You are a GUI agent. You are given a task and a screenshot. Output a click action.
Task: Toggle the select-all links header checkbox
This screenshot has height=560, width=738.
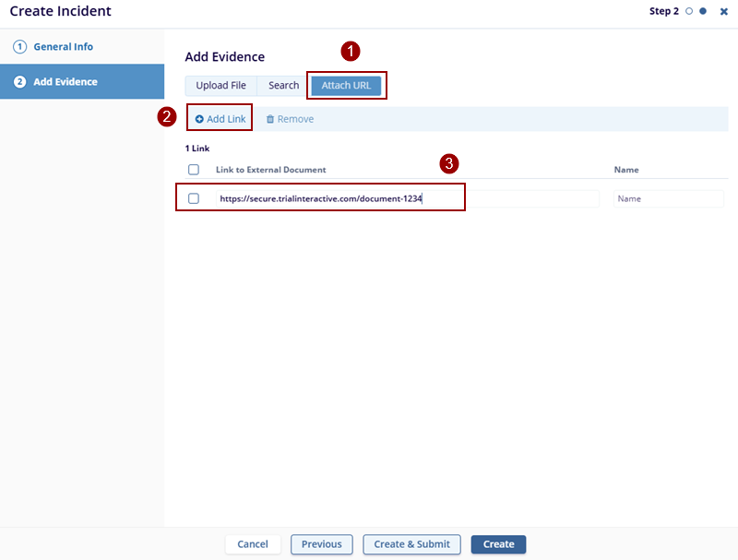pos(194,170)
